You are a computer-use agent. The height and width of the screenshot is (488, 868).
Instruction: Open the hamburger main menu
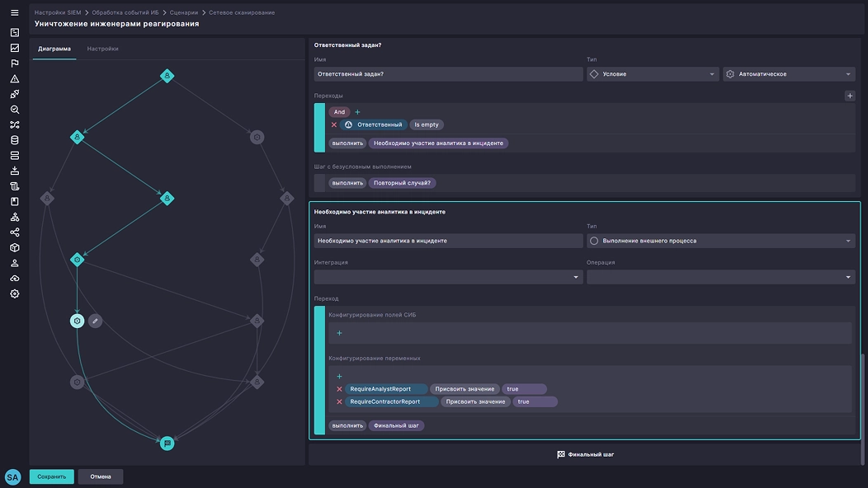click(x=14, y=13)
